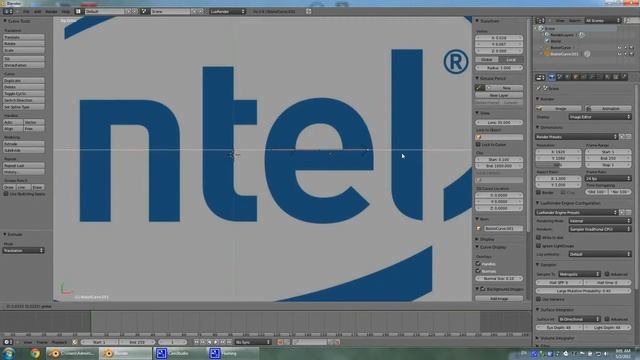Click the screen layout browse icon beside Default

coord(78,11)
